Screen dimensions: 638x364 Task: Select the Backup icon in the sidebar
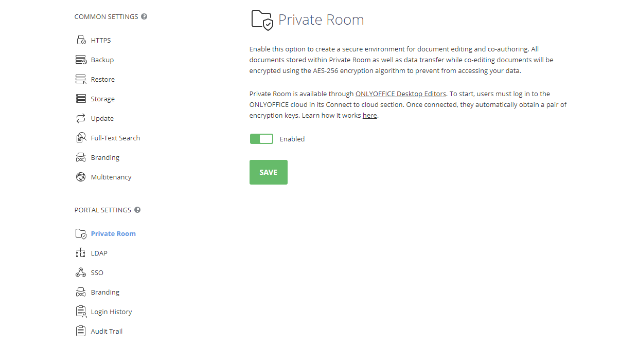tap(81, 59)
